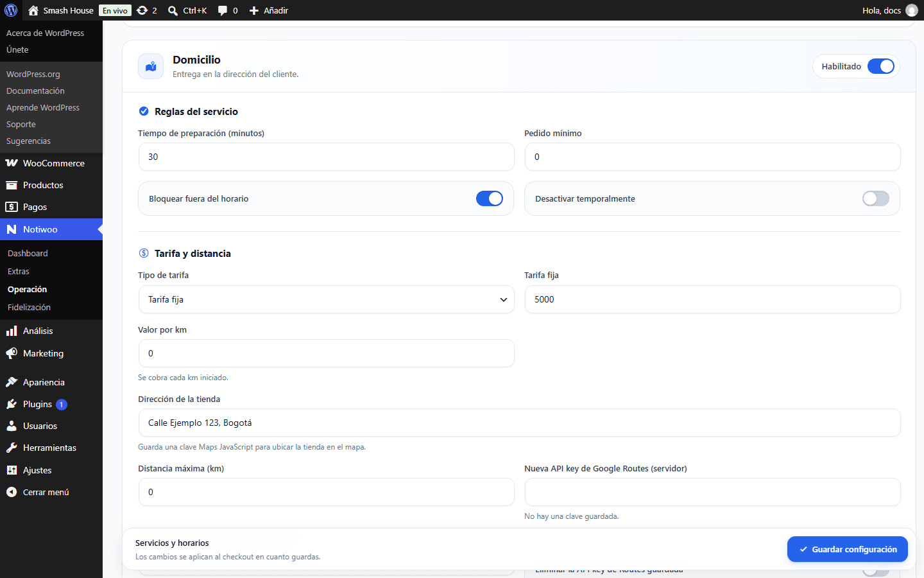Open the Usuarios menu item
This screenshot has height=578, width=924.
[x=40, y=426]
